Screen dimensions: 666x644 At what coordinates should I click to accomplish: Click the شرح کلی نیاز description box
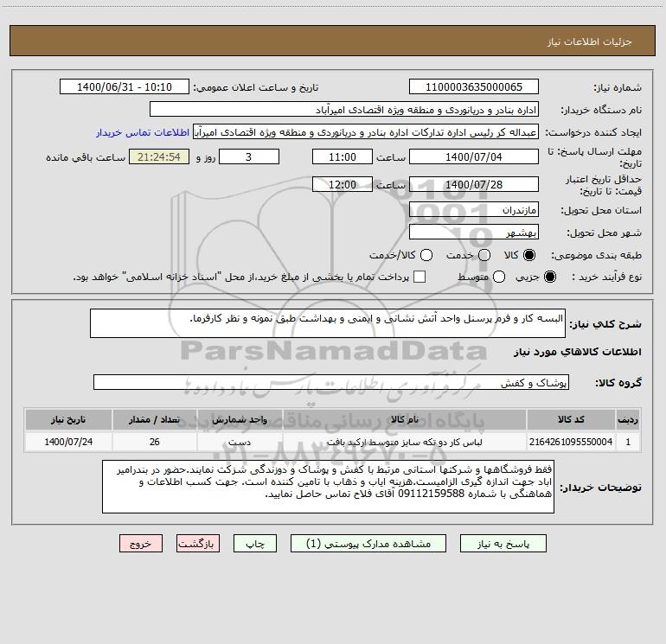pos(328,323)
